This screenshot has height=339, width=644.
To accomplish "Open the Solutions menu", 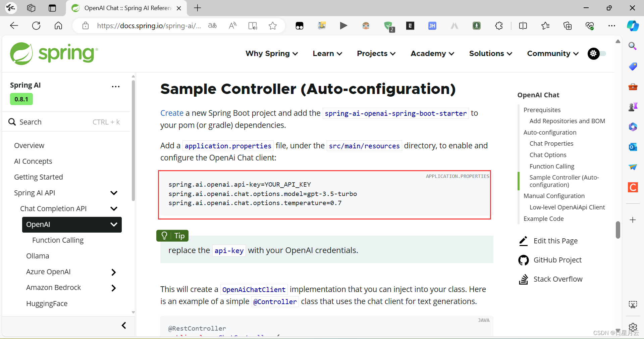I will point(491,53).
